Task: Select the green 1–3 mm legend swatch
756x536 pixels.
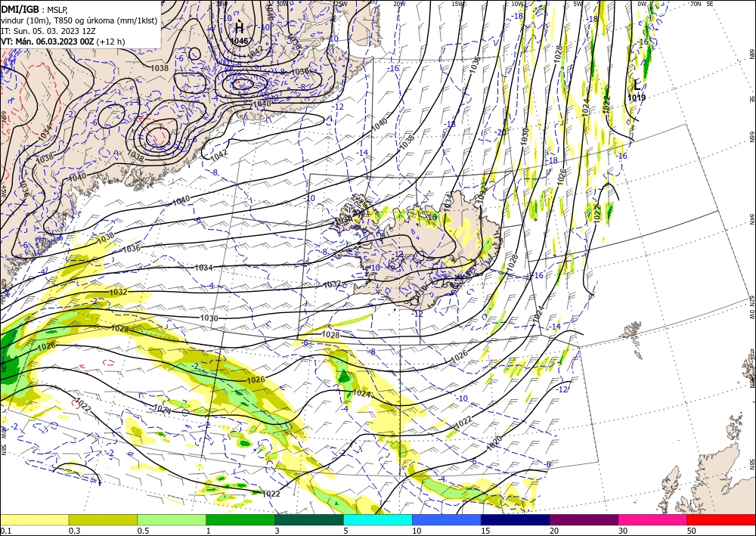Action: coord(240,519)
